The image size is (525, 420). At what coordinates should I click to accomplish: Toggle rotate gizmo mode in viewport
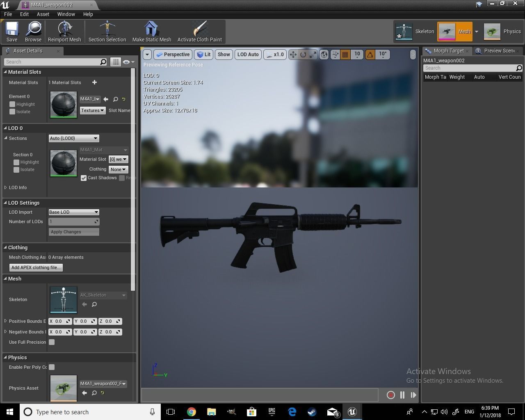click(303, 55)
